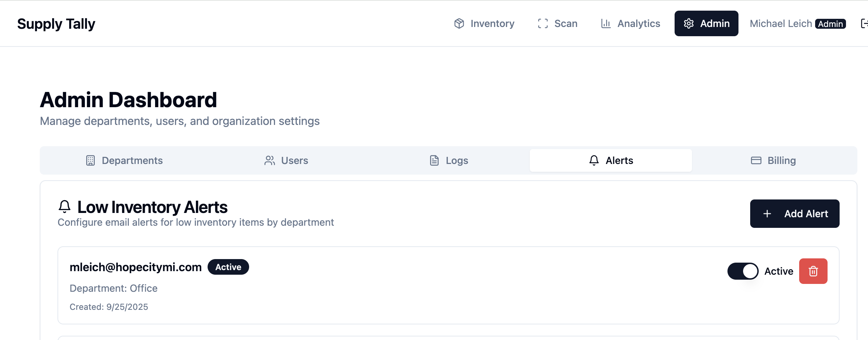Select the delete trash icon on the alert

(813, 271)
